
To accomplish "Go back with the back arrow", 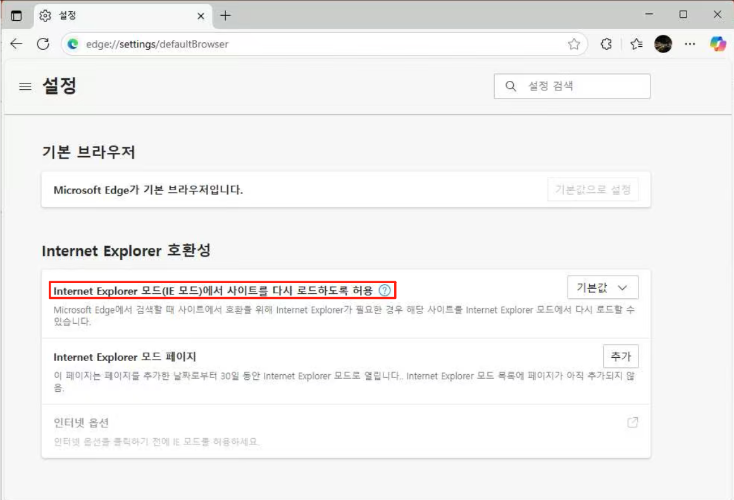I will (16, 44).
